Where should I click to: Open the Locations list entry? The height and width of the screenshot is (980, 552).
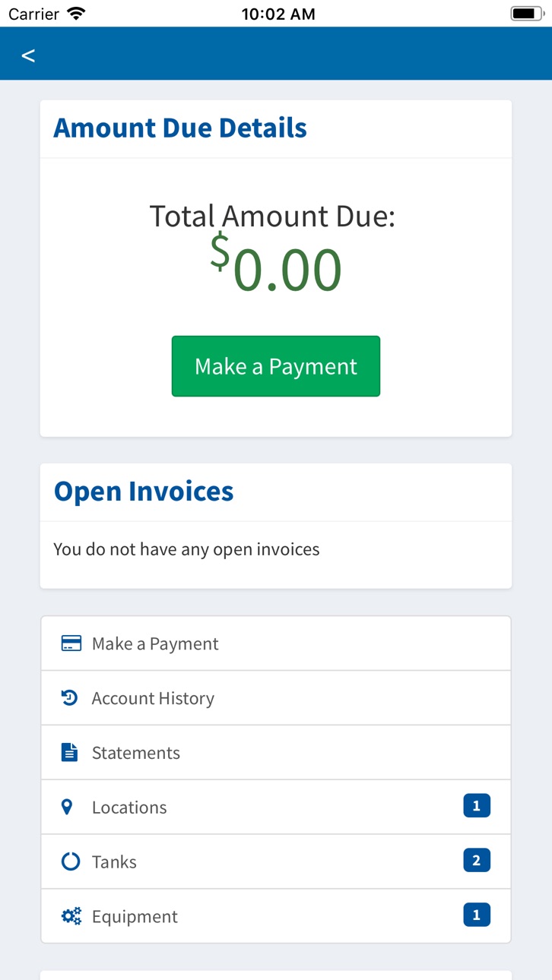click(276, 808)
